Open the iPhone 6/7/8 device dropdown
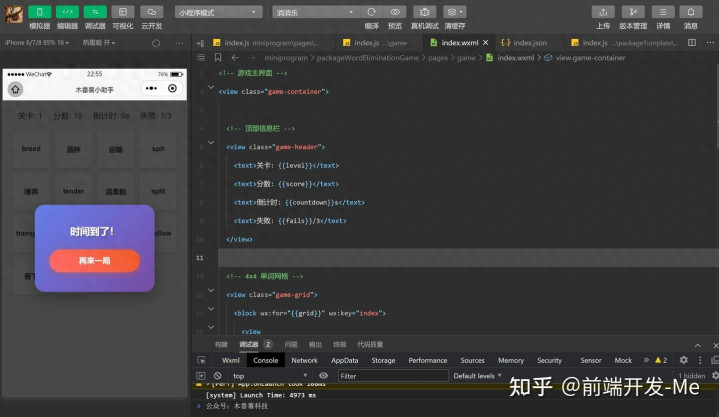The height and width of the screenshot is (417, 719). 37,43
